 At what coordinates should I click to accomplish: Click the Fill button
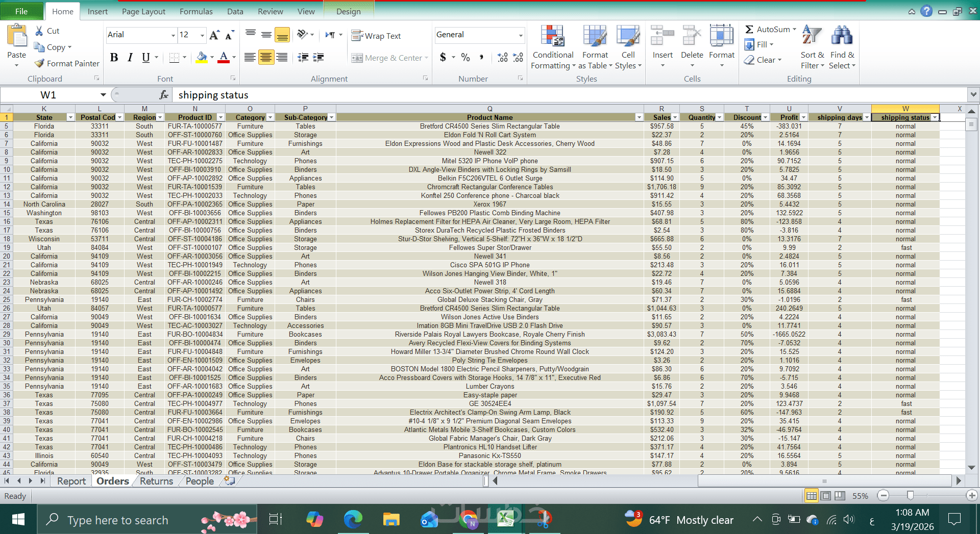tap(759, 45)
